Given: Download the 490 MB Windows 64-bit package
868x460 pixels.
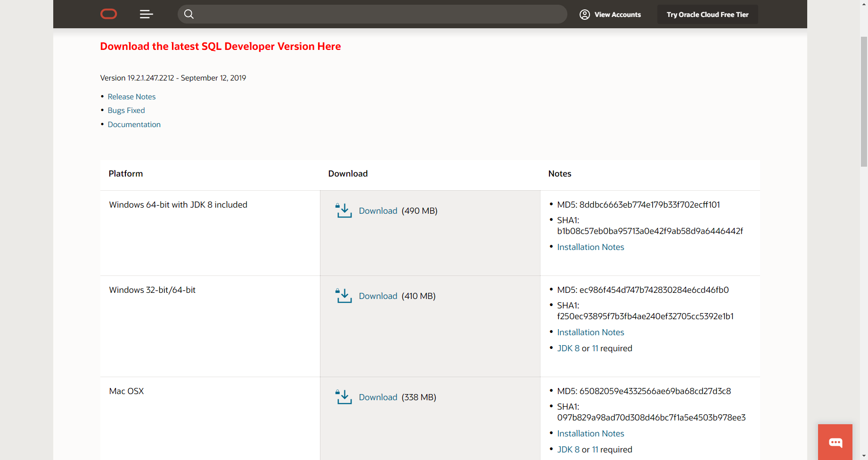Looking at the screenshot, I should coord(378,211).
